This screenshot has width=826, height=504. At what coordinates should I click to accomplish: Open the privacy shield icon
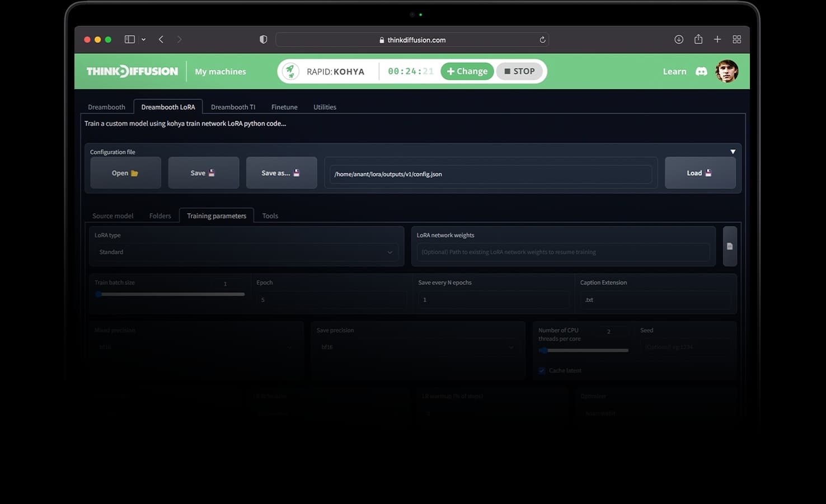click(263, 39)
